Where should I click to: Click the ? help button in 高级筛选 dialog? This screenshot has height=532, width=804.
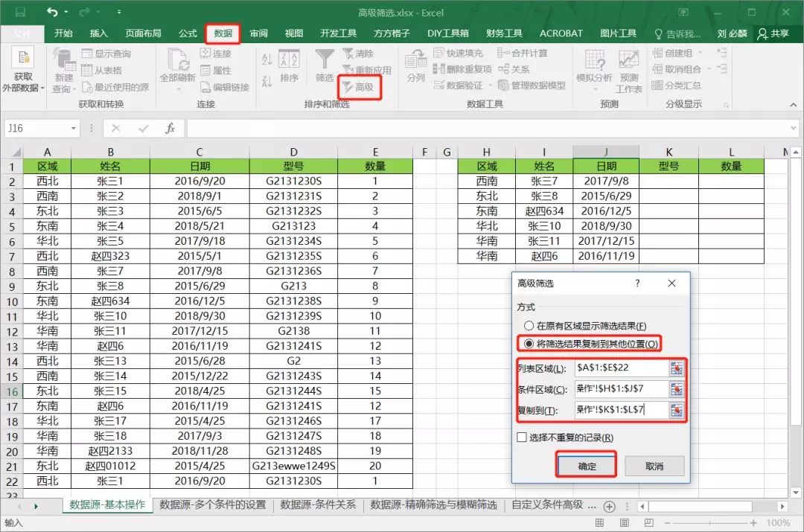pos(637,283)
